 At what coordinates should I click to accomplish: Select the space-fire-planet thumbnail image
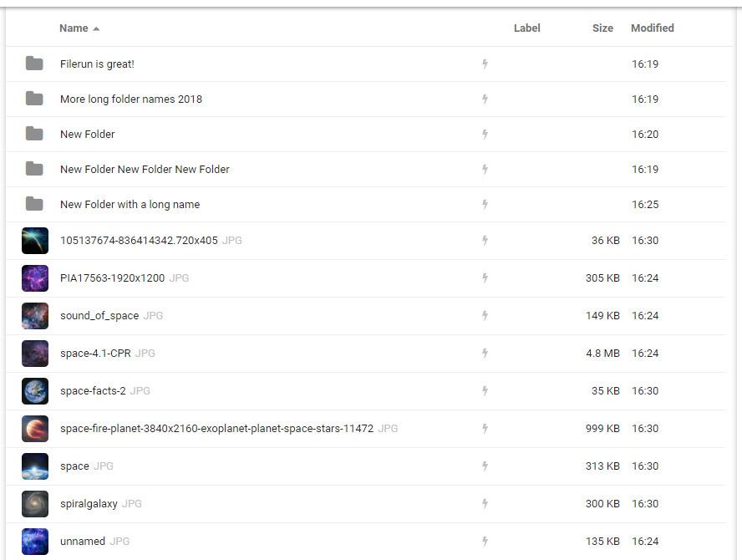coord(35,429)
